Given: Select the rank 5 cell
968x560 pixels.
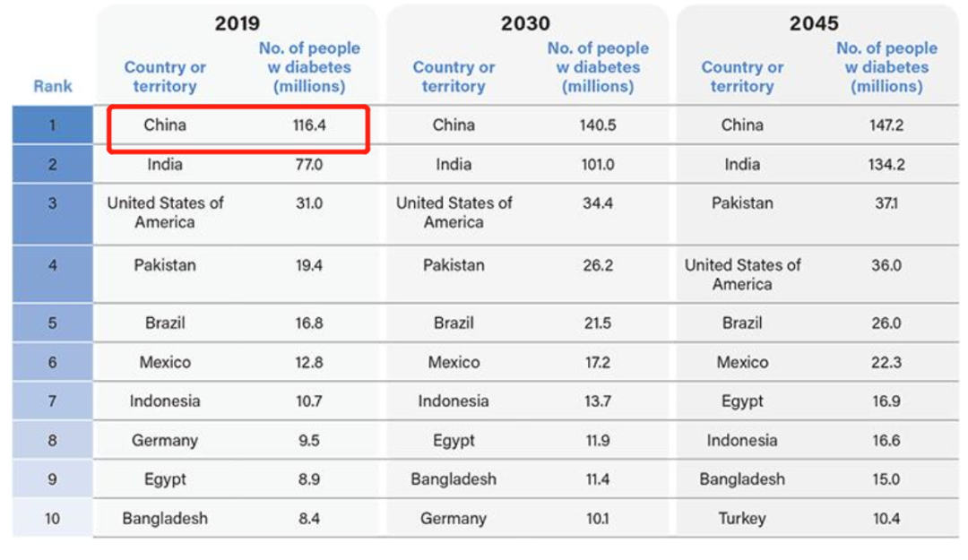Looking at the screenshot, I should tap(52, 323).
